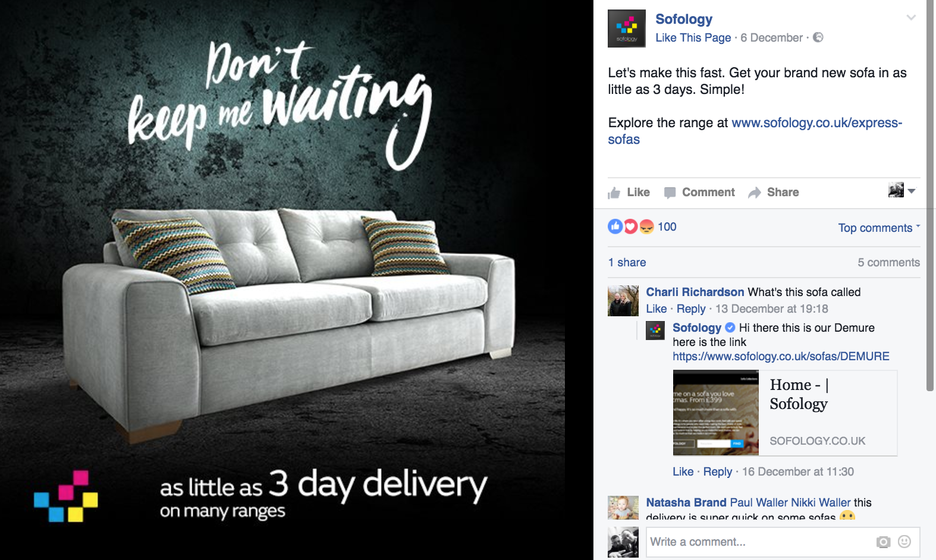Click the angry reaction icon

pyautogui.click(x=646, y=226)
